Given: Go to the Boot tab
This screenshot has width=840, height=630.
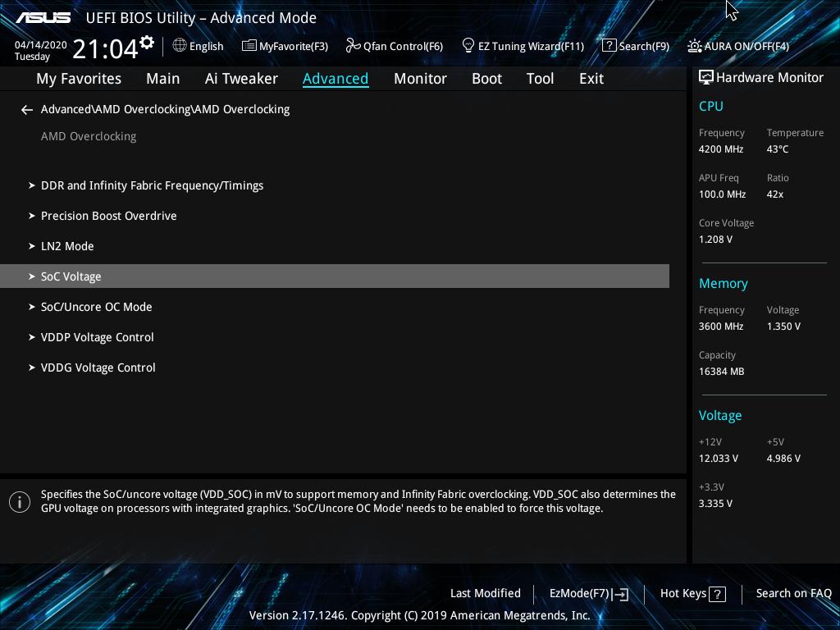Looking at the screenshot, I should [486, 79].
